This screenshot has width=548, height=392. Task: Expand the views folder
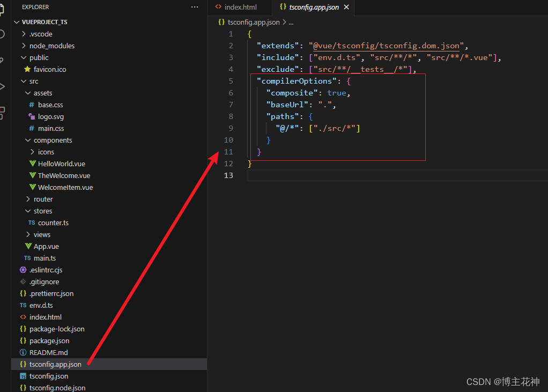pos(28,234)
